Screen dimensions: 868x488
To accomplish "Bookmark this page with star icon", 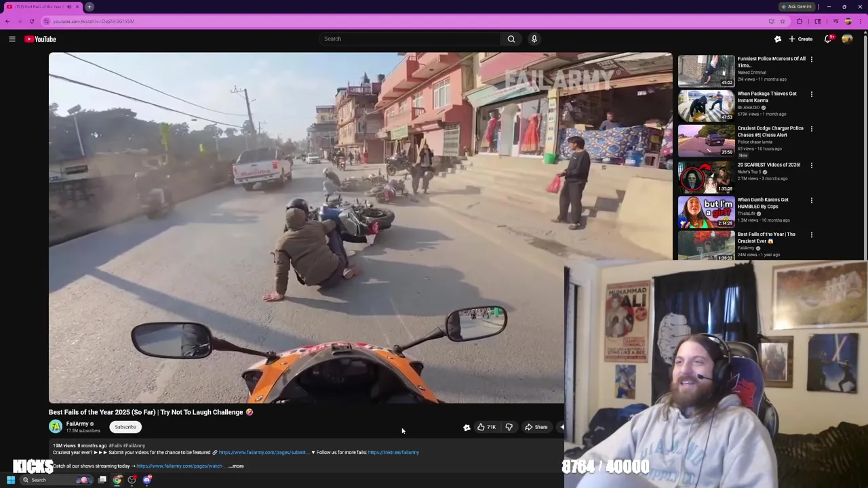I will tap(782, 22).
